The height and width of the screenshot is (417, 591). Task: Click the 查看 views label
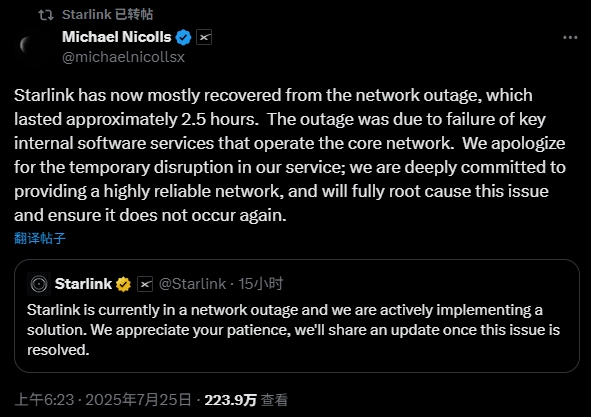coord(274,400)
